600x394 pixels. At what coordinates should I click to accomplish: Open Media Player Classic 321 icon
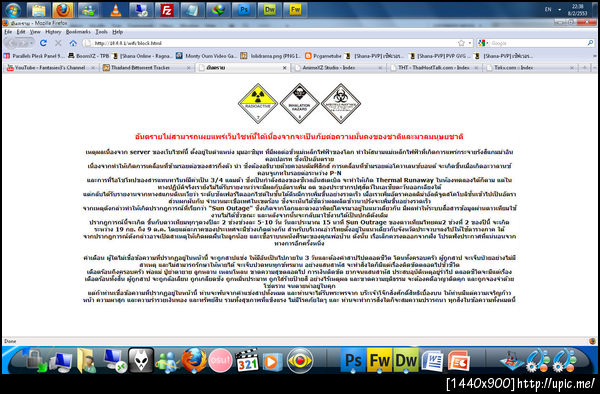tap(246, 360)
